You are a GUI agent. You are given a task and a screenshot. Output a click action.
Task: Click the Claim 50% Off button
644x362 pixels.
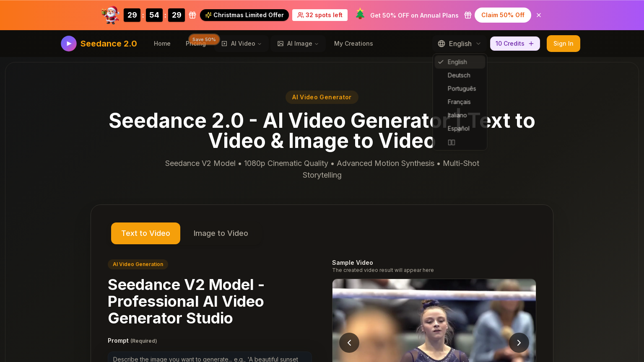click(x=503, y=15)
